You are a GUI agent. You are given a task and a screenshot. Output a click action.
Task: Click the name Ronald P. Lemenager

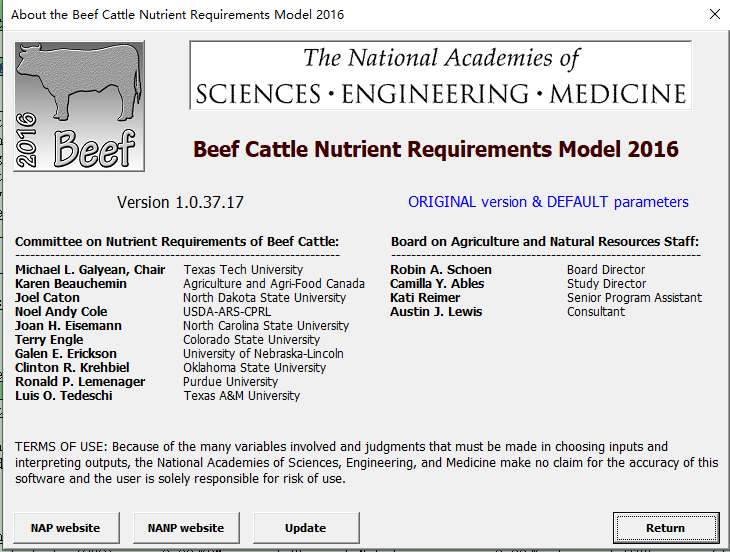coord(80,382)
